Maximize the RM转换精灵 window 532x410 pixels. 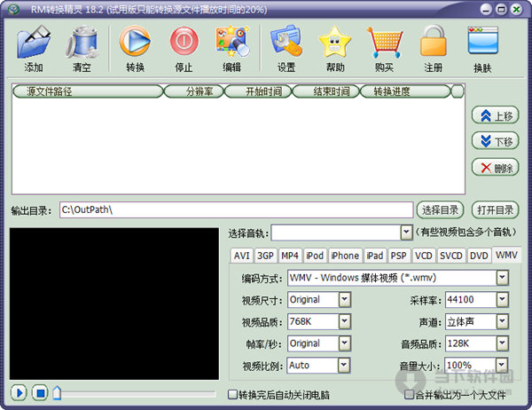[501, 9]
